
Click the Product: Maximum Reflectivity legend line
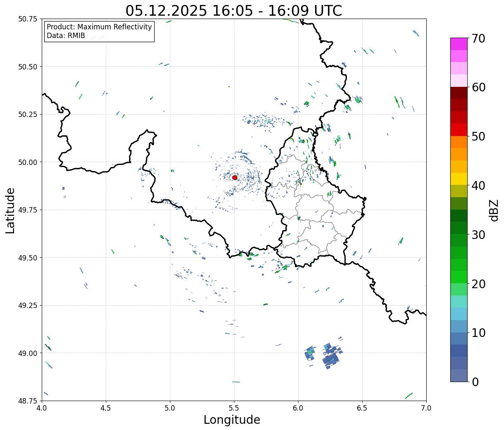click(x=99, y=27)
